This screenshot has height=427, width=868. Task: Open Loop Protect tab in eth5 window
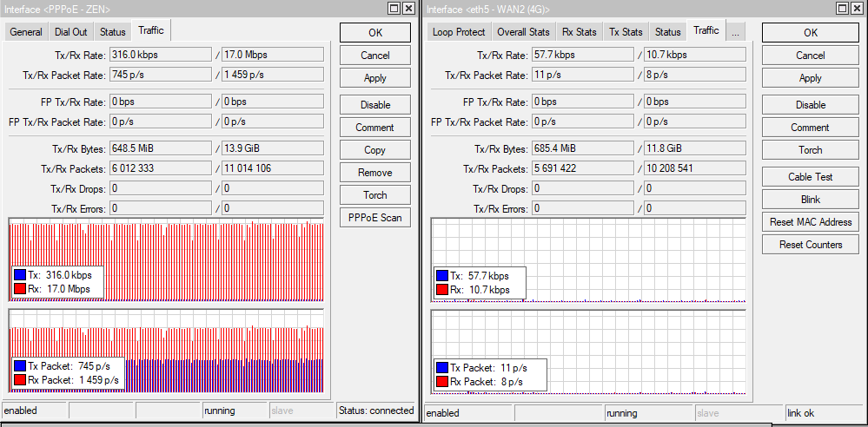[x=459, y=32]
